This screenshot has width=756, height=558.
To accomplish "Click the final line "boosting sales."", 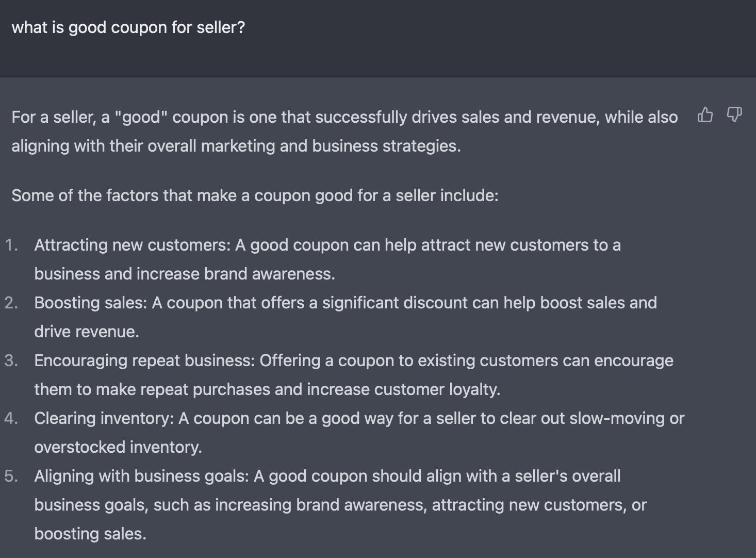I will point(90,534).
